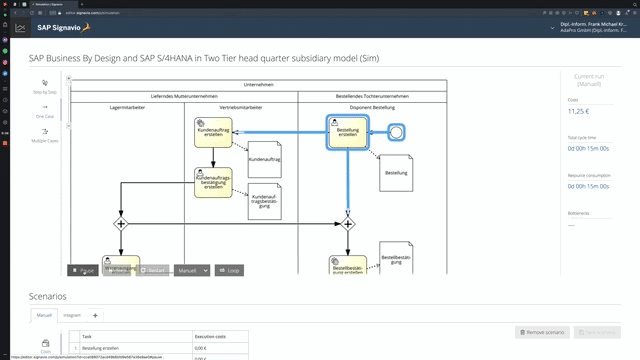
Task: Reload the browser page
Action: 31,13
